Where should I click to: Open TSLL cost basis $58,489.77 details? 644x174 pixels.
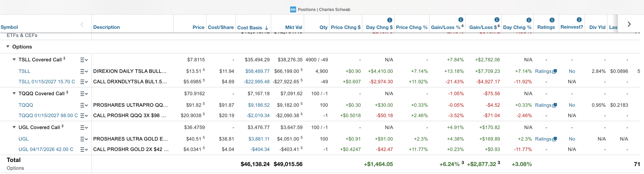(257, 71)
